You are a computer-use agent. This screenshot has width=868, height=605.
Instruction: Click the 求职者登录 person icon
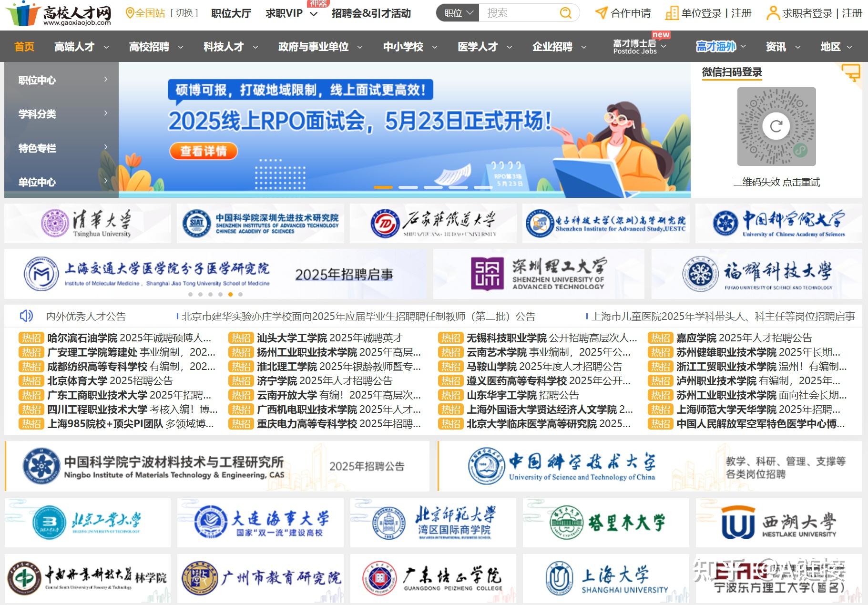[x=773, y=13]
